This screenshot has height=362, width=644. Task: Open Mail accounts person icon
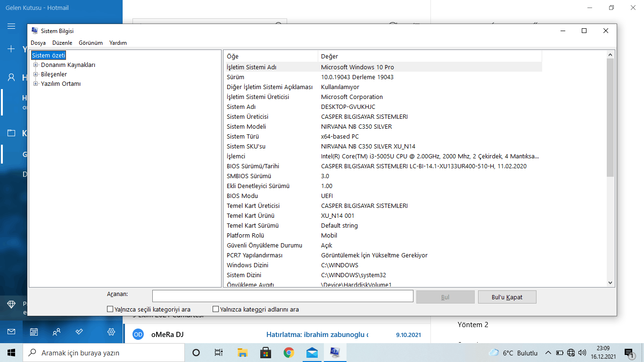click(x=11, y=77)
